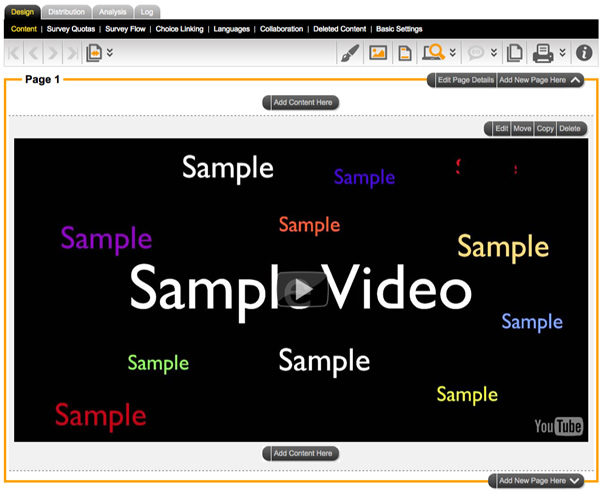Click the top Add Content Here button
Image resolution: width=600 pixels, height=494 pixels.
coord(302,102)
